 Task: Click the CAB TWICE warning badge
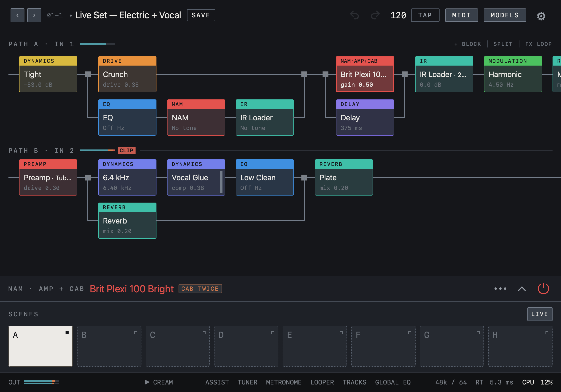pyautogui.click(x=200, y=289)
